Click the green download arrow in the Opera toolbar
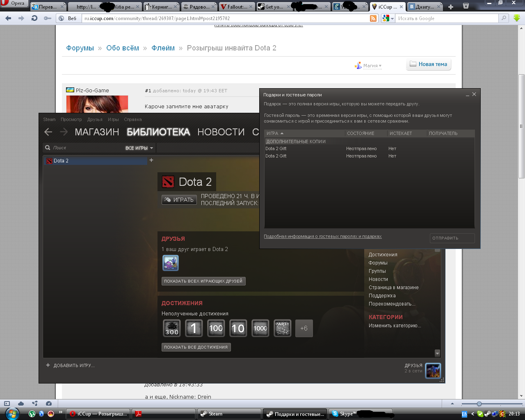The height and width of the screenshot is (420, 525). [517, 18]
